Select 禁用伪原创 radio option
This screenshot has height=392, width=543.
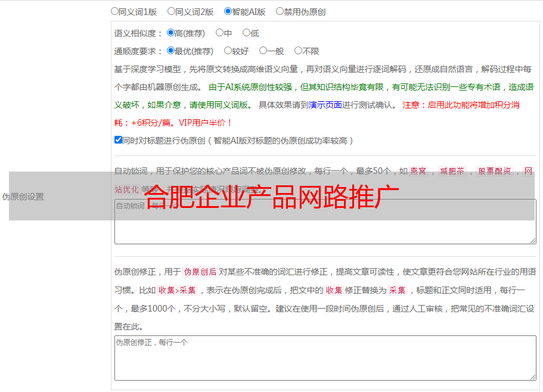click(280, 11)
